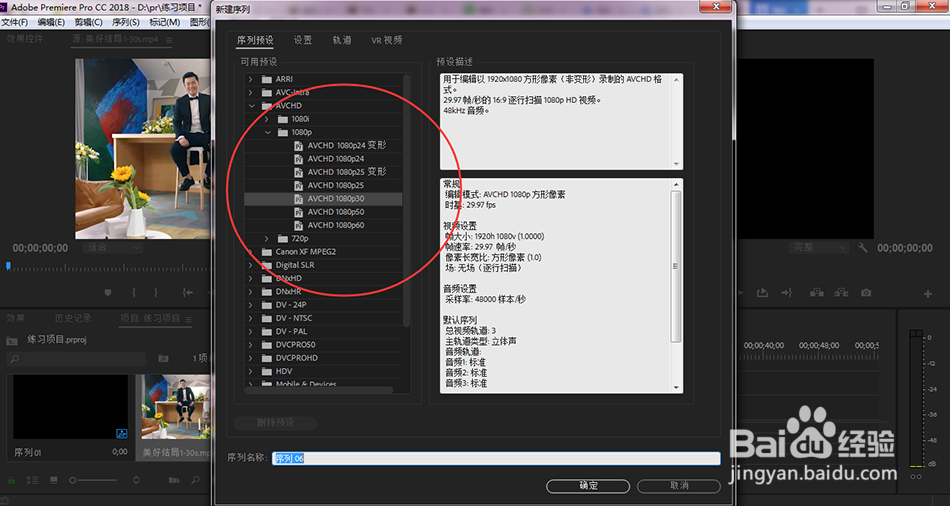This screenshot has width=950, height=506.
Task: Click the project panel search field
Action: point(77,359)
